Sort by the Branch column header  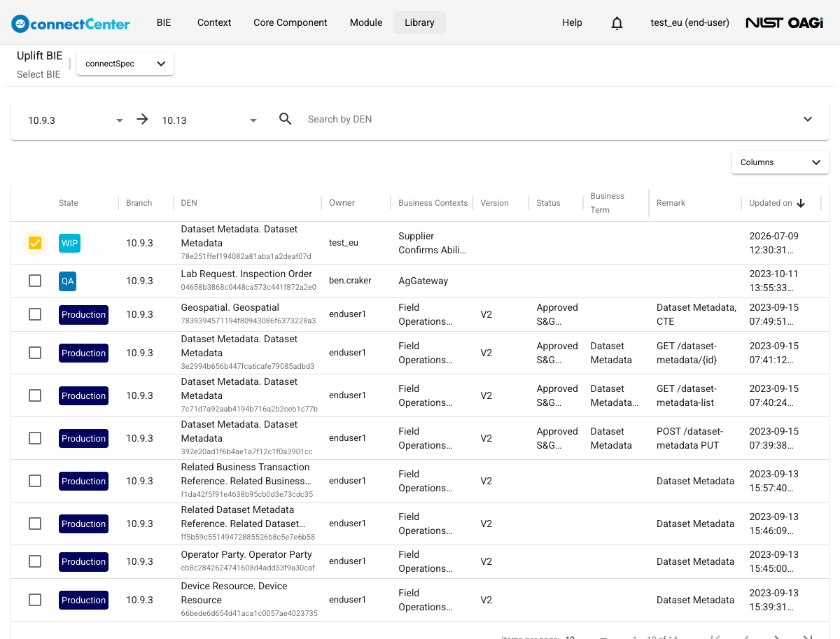[x=139, y=203]
